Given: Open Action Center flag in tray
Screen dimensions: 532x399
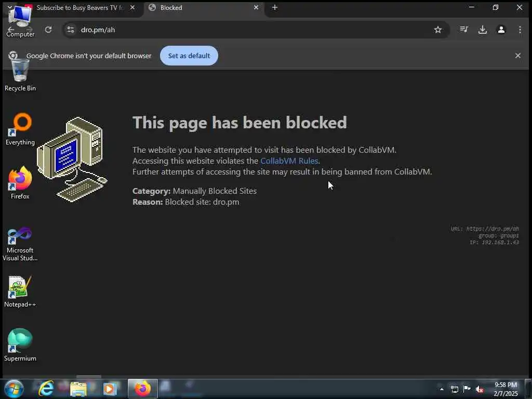Looking at the screenshot, I should point(467,389).
